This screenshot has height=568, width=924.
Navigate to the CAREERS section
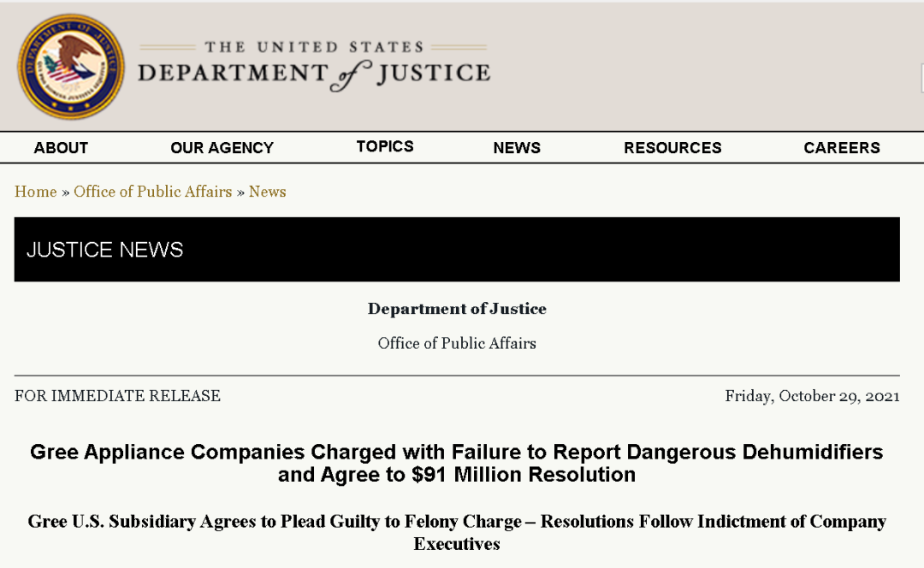842,148
